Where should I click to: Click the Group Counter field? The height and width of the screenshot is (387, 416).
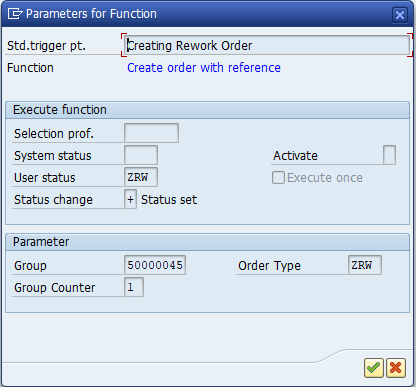point(134,287)
